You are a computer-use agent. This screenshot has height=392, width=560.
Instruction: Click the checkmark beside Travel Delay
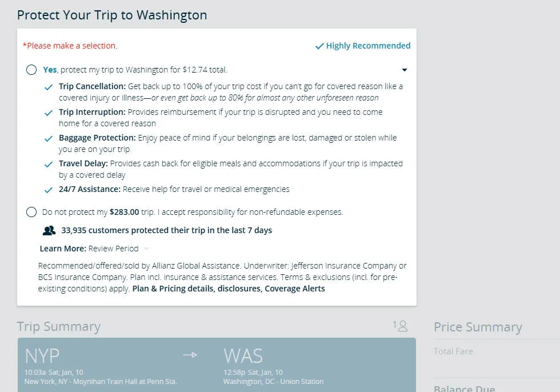[x=49, y=164]
